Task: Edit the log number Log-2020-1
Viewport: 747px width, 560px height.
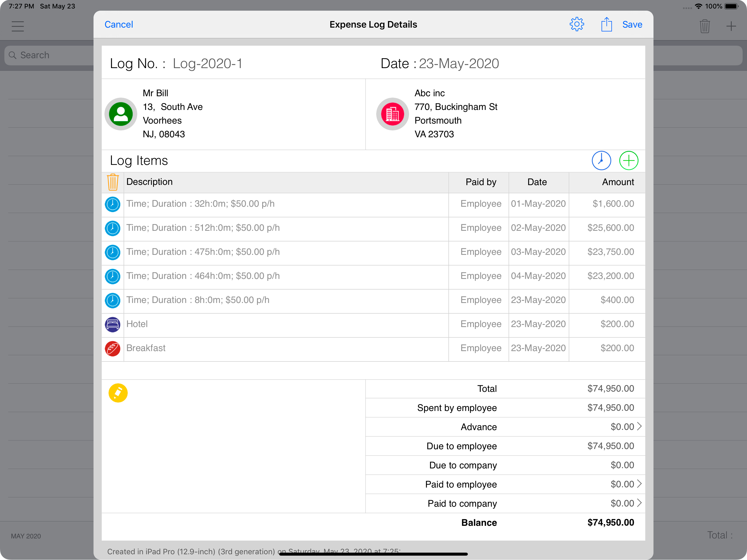Action: point(207,63)
